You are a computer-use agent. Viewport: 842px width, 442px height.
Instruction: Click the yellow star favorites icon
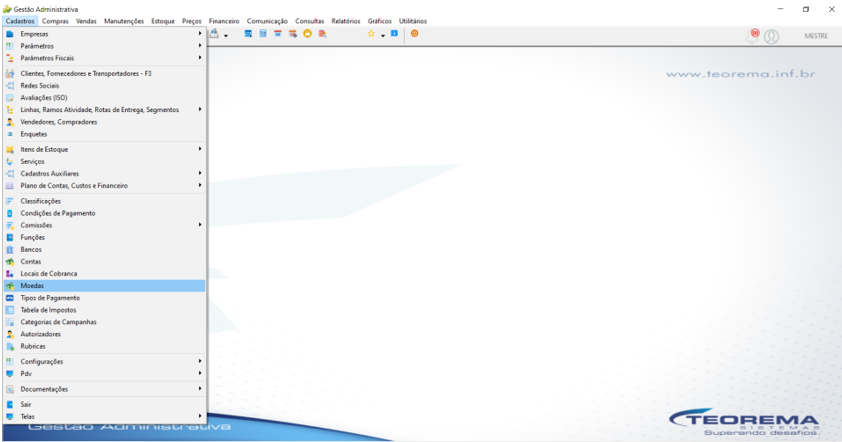(371, 34)
